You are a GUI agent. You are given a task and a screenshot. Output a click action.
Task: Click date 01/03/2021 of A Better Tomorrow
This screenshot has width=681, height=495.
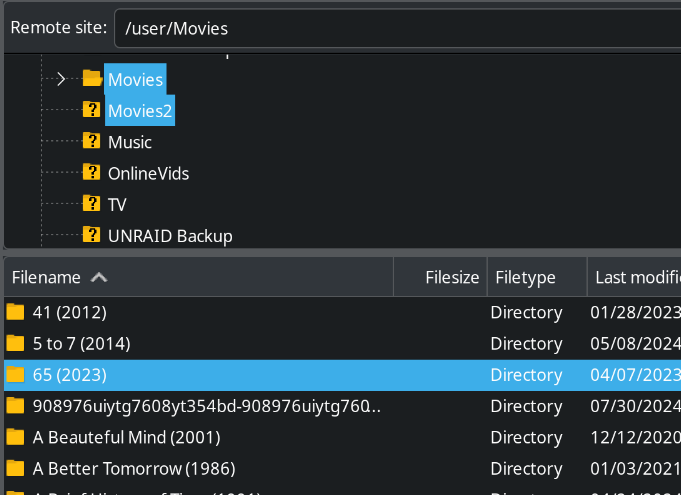[x=635, y=469]
